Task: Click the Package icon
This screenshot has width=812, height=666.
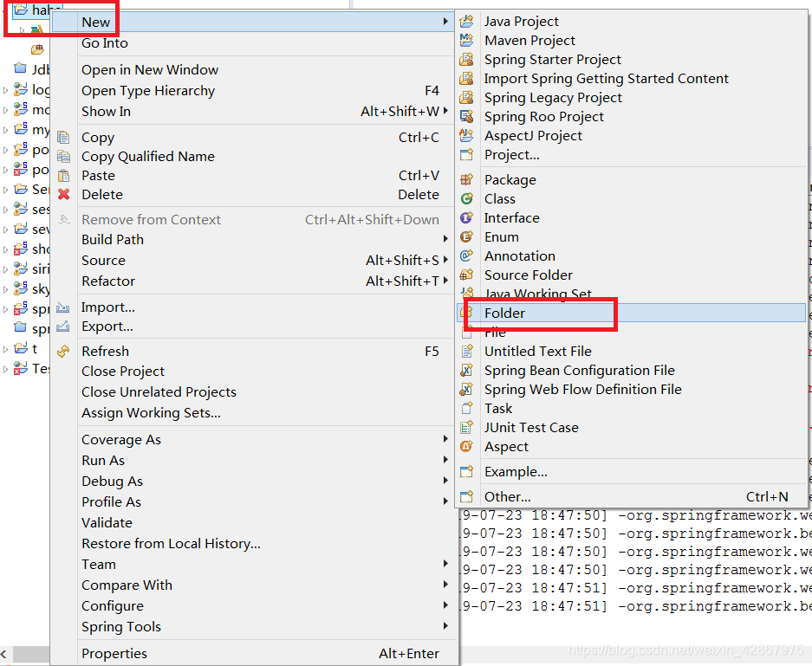Action: tap(466, 179)
